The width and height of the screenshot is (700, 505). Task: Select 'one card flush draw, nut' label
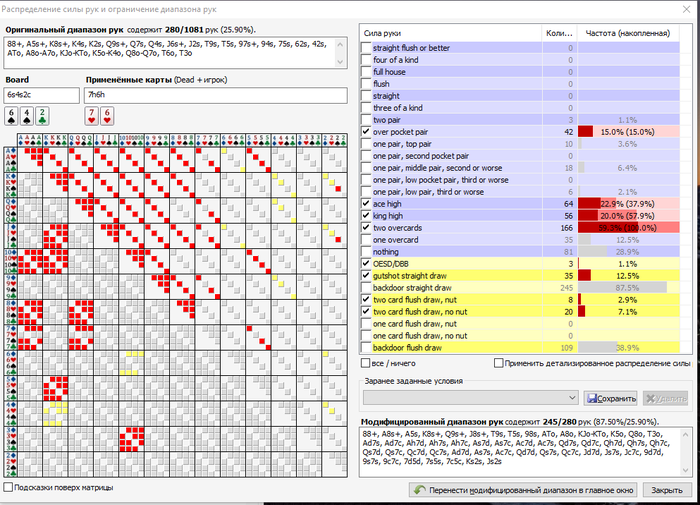point(415,324)
